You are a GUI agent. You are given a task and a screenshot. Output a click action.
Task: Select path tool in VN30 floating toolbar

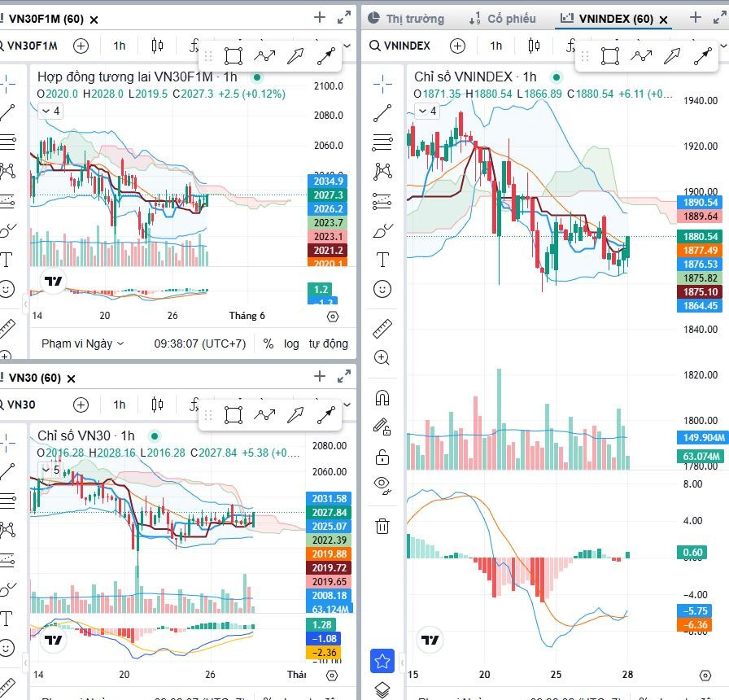click(264, 415)
